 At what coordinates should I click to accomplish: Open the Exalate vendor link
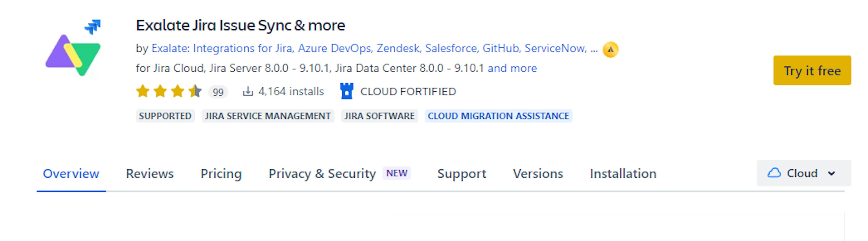click(374, 49)
